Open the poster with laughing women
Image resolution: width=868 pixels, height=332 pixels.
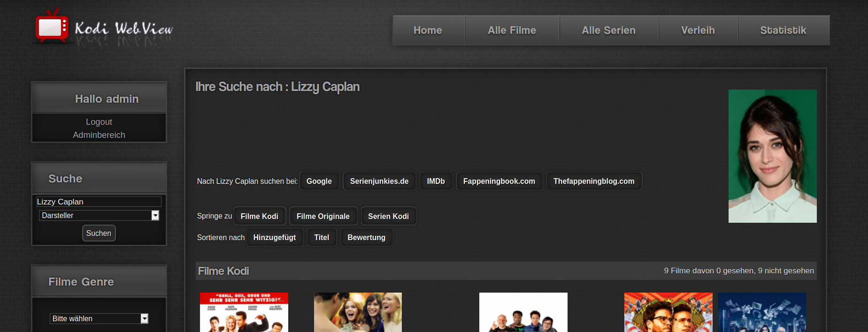[x=358, y=312]
